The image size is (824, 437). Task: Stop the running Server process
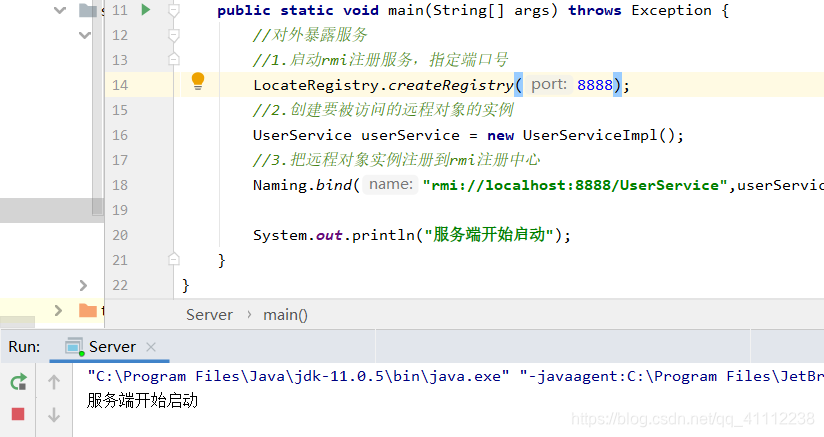pyautogui.click(x=18, y=414)
